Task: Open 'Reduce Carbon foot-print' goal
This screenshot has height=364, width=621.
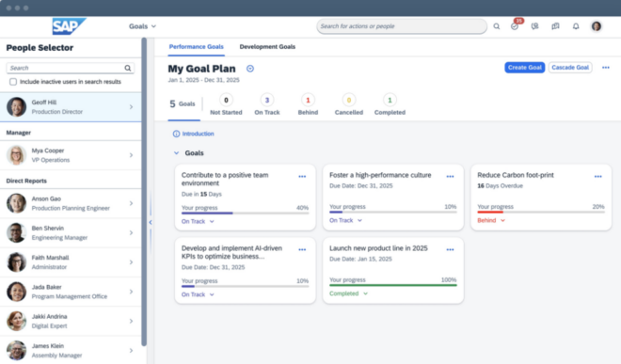Action: (x=516, y=175)
